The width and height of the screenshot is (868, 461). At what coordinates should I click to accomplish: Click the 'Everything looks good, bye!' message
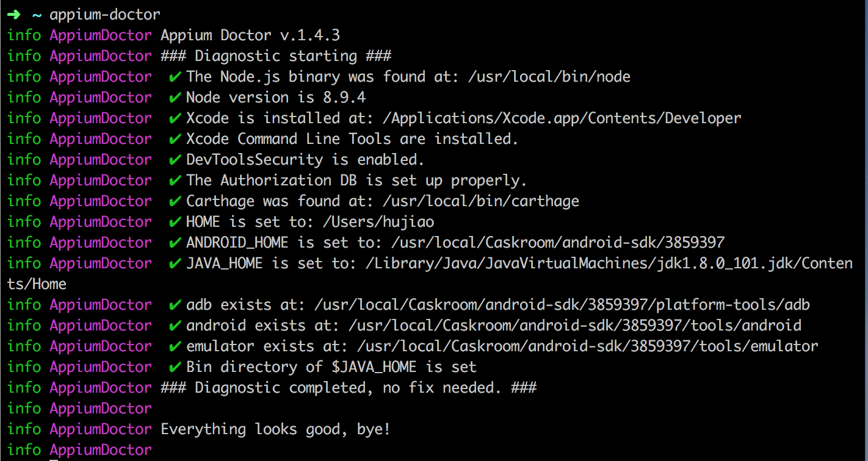point(275,429)
